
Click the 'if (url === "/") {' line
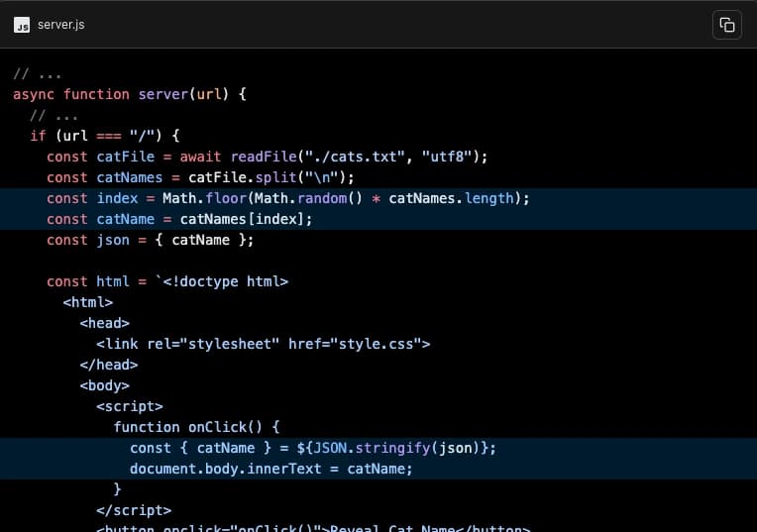tap(105, 136)
